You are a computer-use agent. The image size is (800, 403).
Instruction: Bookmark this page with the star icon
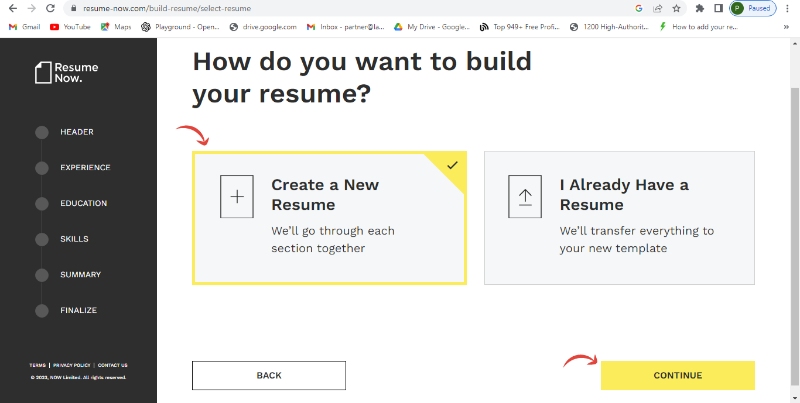point(677,8)
